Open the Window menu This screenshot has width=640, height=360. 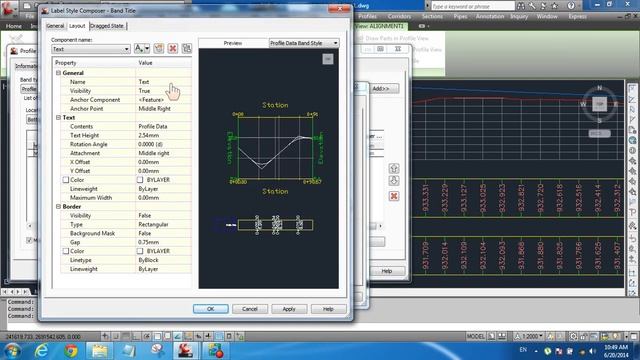coord(547,16)
